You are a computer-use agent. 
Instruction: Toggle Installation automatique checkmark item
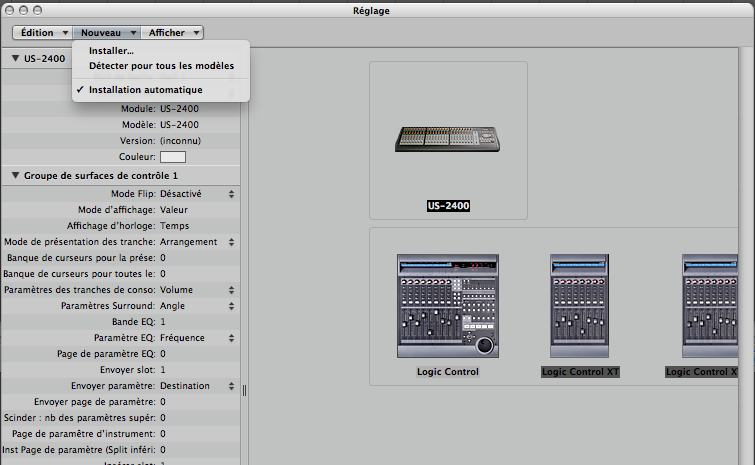(145, 90)
